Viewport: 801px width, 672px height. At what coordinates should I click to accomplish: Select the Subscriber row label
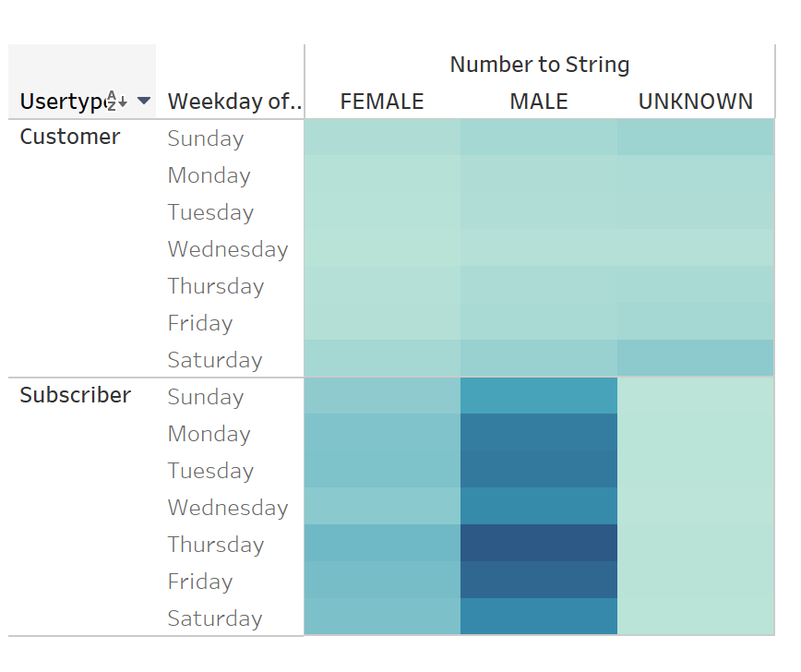(75, 395)
